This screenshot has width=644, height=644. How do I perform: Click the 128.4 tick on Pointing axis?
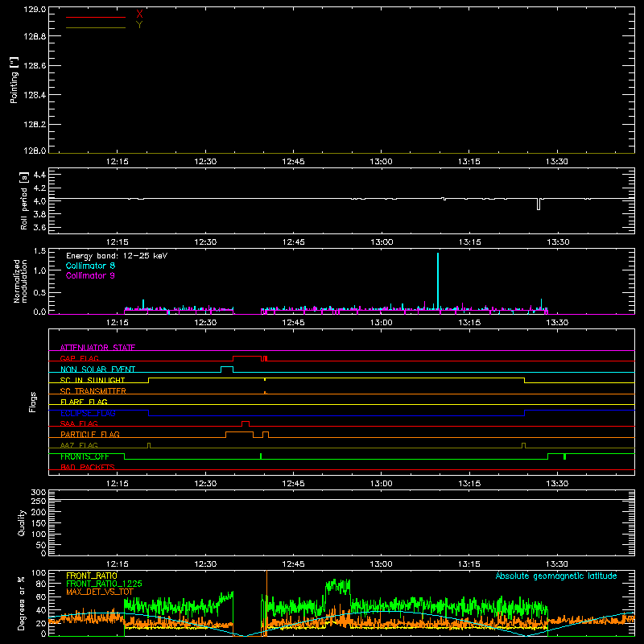(x=35, y=95)
